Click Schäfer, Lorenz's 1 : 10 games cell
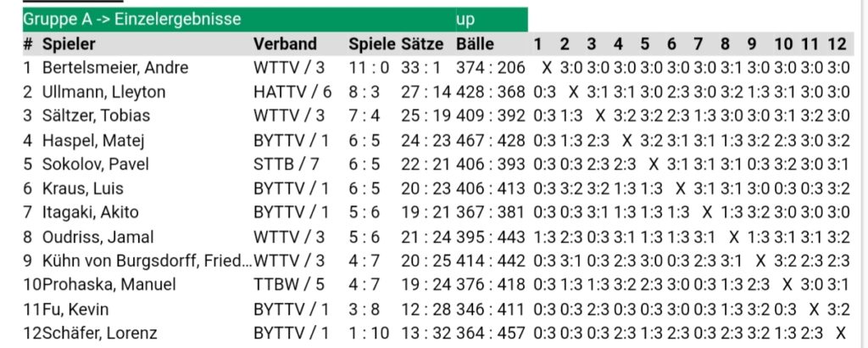This screenshot has height=348, width=868. (x=370, y=333)
